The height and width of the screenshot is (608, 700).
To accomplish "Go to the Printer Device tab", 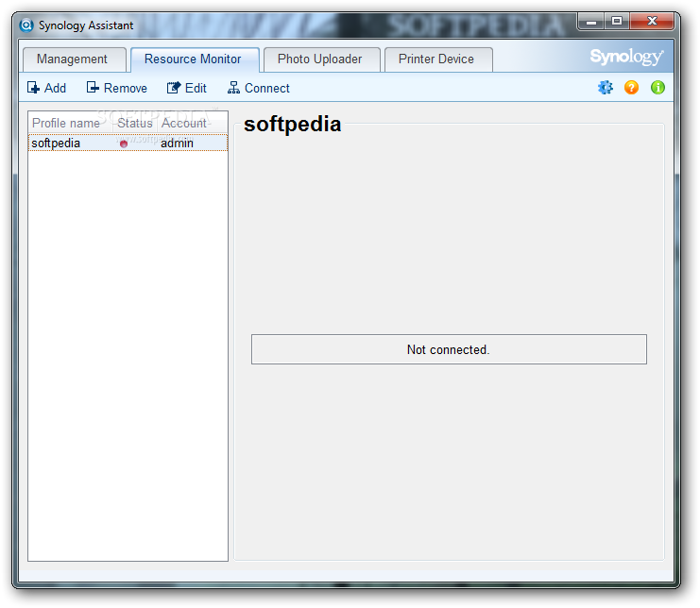I will click(x=438, y=59).
